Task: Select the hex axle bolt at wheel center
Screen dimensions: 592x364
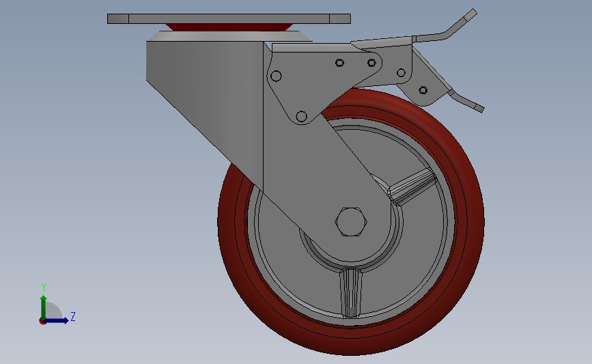Action: pos(351,222)
